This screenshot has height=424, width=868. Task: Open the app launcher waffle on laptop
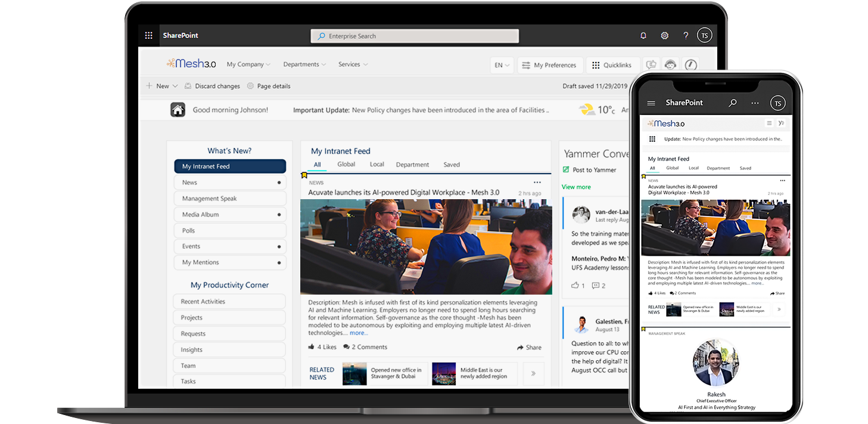149,36
